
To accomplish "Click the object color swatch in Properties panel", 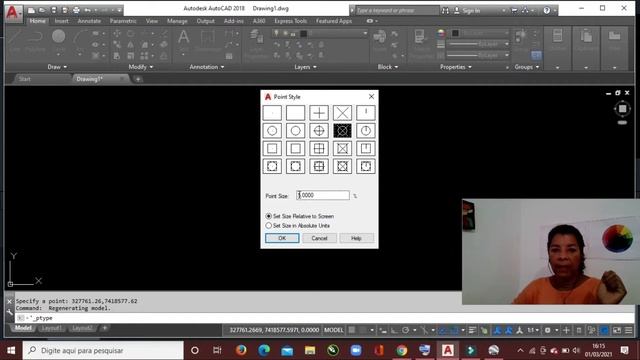I will point(456,33).
